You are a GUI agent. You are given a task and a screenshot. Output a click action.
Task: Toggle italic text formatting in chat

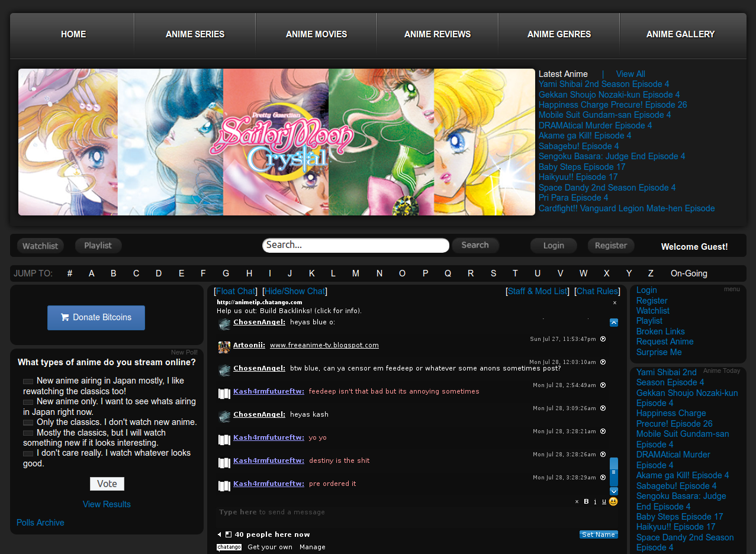click(x=595, y=501)
